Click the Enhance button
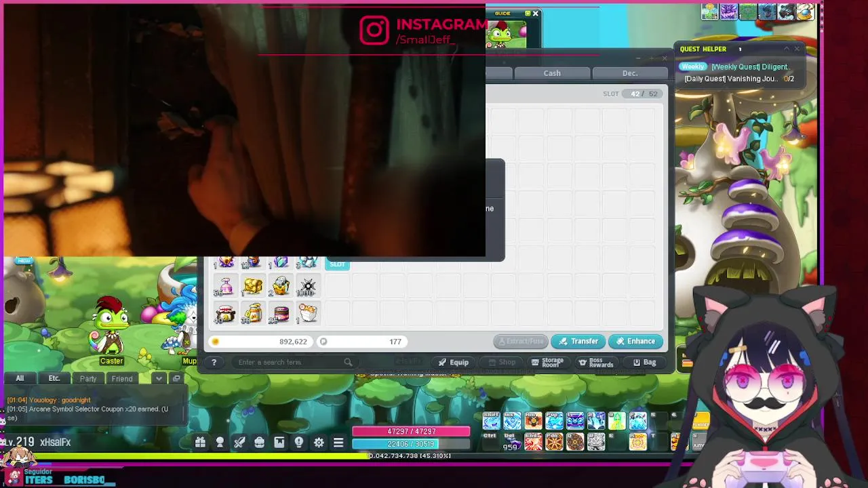868x488 pixels. [635, 341]
